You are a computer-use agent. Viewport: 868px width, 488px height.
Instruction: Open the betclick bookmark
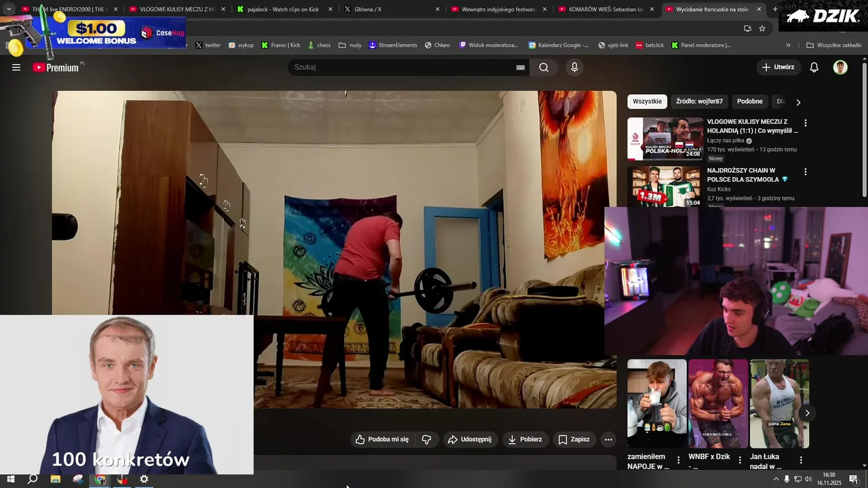pyautogui.click(x=650, y=45)
